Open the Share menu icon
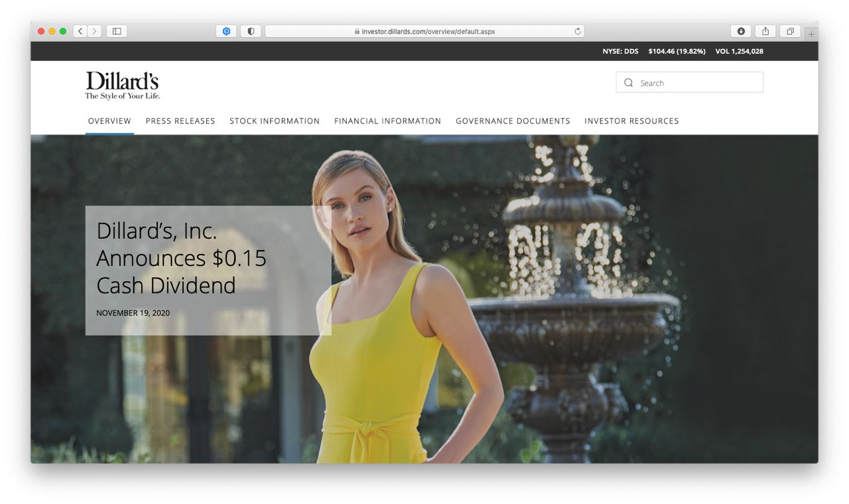This screenshot has width=849, height=504. (765, 31)
